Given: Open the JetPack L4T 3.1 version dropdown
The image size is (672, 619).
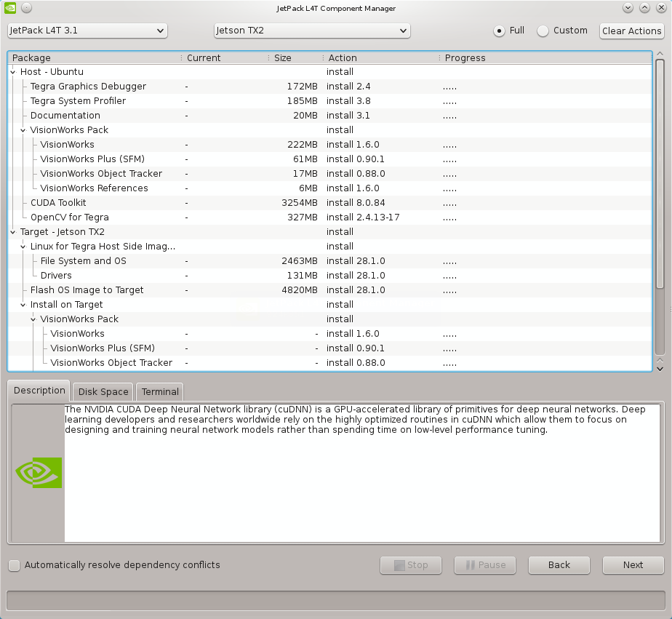Looking at the screenshot, I should (x=87, y=31).
